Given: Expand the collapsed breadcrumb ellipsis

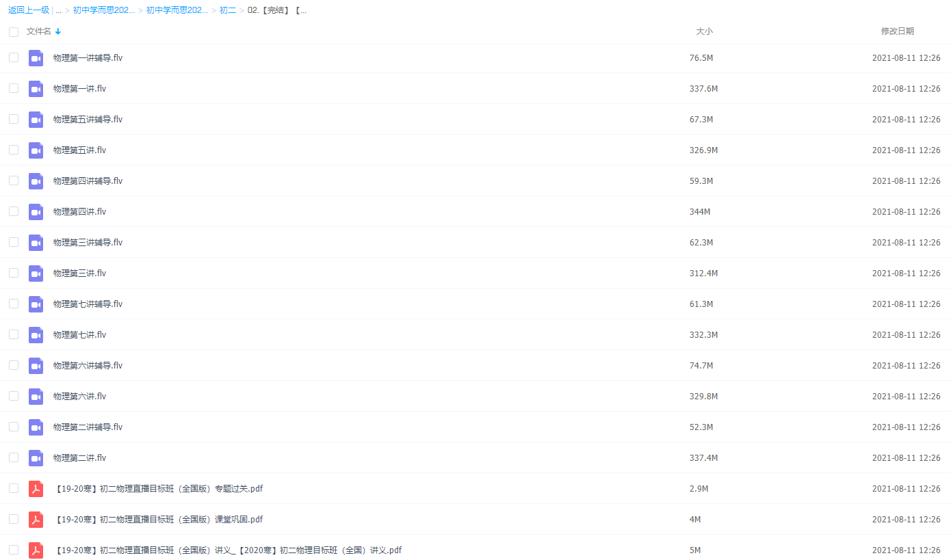Looking at the screenshot, I should (x=59, y=11).
